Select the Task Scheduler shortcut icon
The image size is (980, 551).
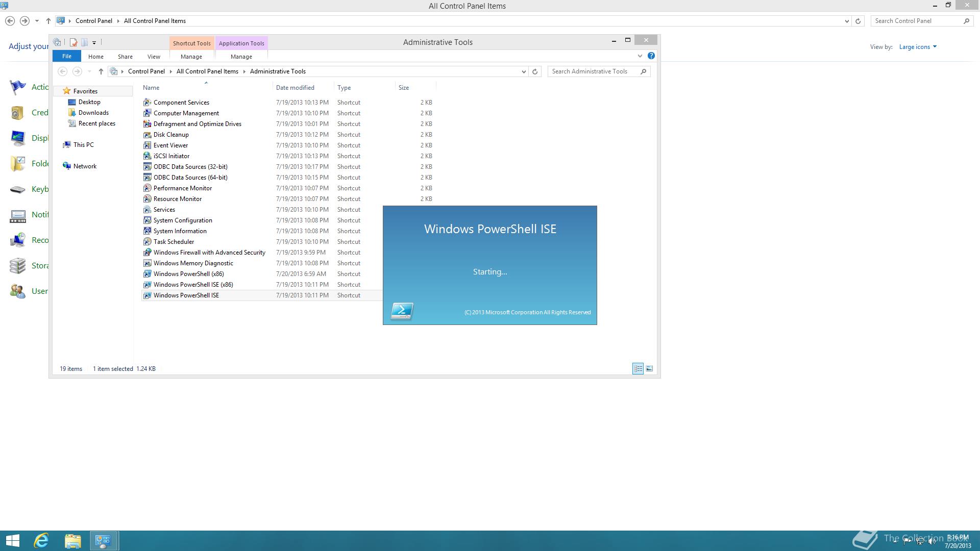pyautogui.click(x=148, y=242)
